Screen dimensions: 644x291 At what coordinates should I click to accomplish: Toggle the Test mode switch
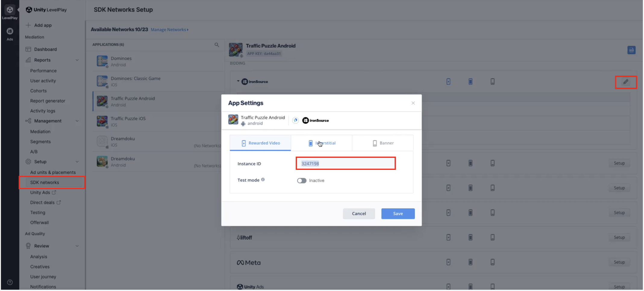302,180
